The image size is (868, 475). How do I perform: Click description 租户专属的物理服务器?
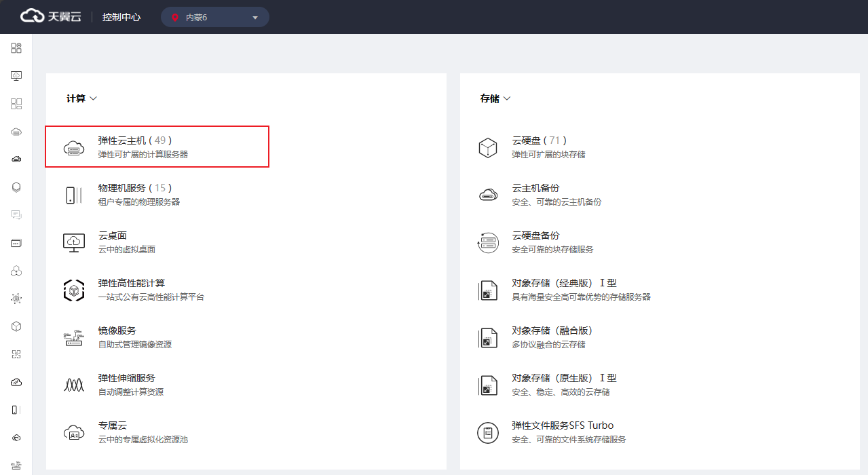pyautogui.click(x=139, y=202)
